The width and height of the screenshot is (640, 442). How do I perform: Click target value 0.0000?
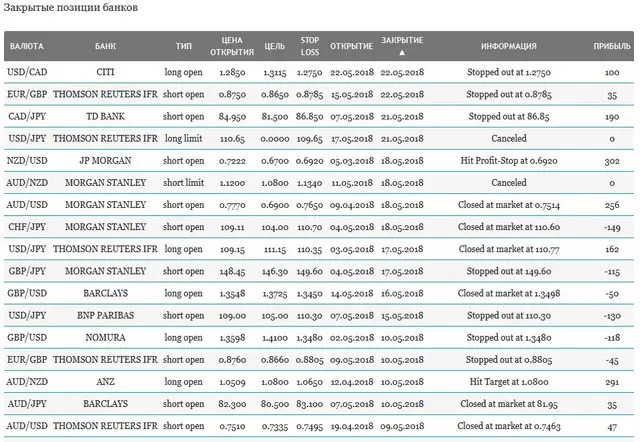[x=275, y=139]
